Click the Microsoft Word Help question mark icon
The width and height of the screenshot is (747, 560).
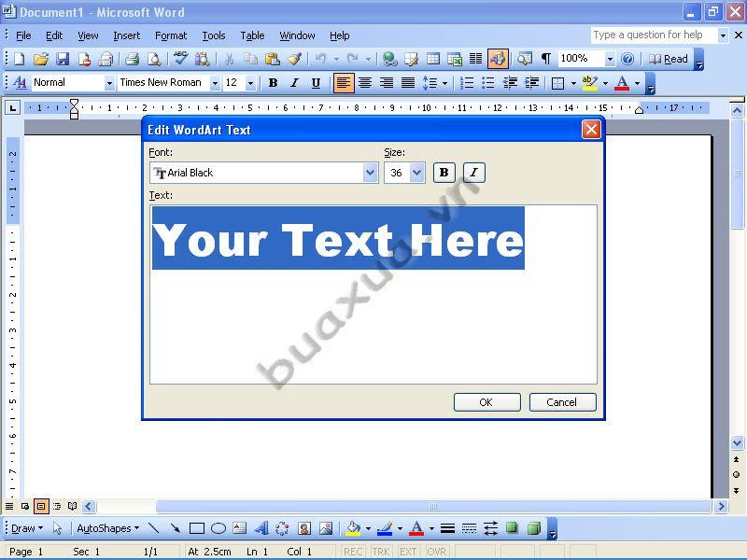[627, 59]
